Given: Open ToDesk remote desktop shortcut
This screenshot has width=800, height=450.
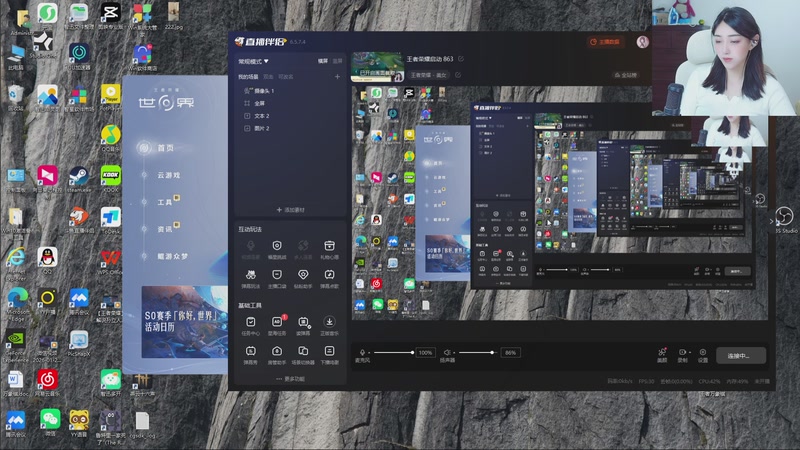Looking at the screenshot, I should 111,217.
